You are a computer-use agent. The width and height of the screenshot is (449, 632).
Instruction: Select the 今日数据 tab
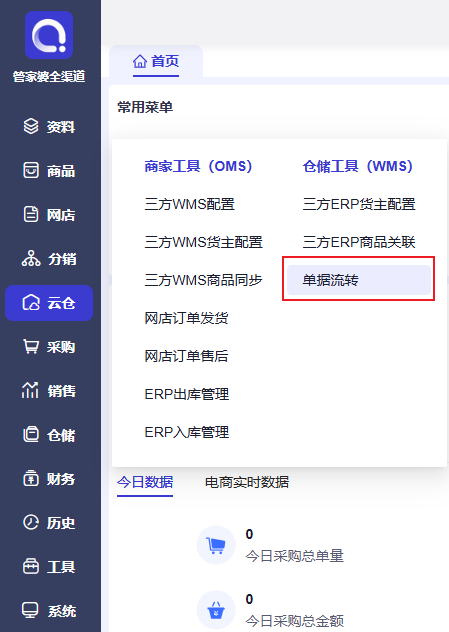[x=145, y=482]
